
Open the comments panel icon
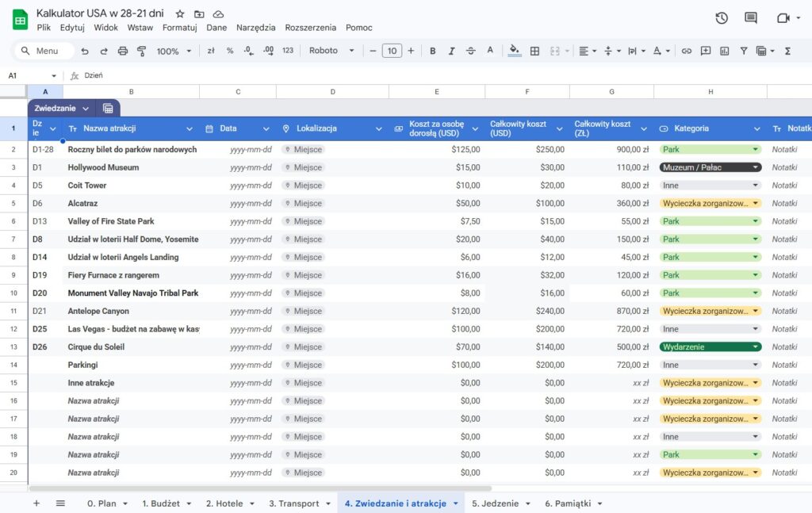tap(751, 18)
